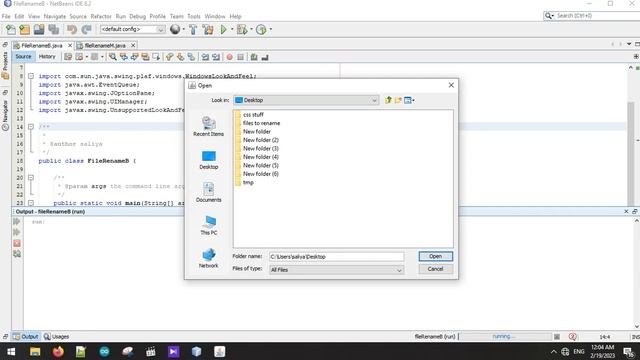This screenshot has width=640, height=360.
Task: Open Projects side panel
Action: (5, 65)
